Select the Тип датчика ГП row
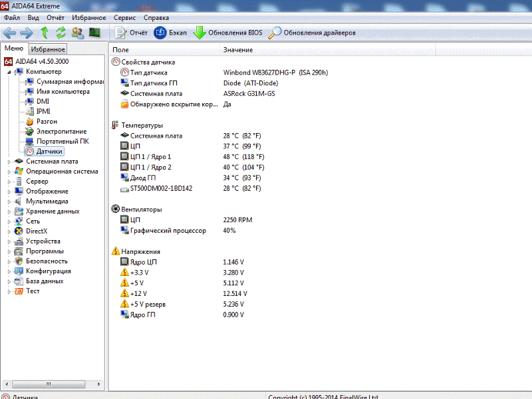The width and height of the screenshot is (532, 399). [x=199, y=83]
